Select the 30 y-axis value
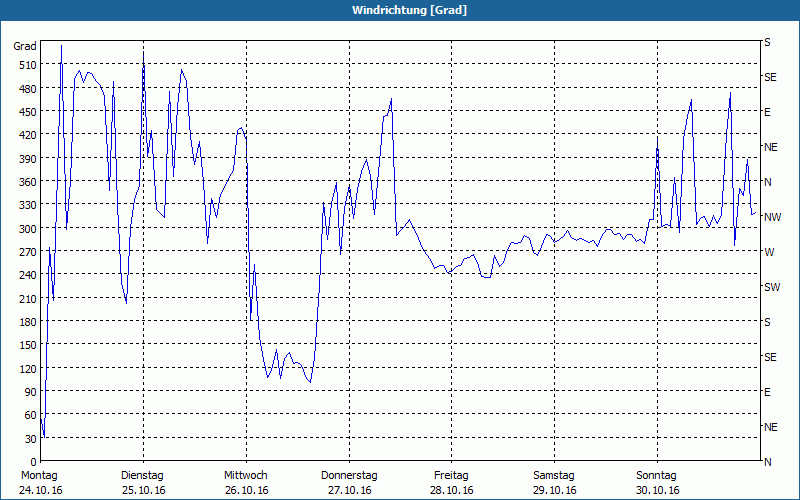 click(31, 439)
